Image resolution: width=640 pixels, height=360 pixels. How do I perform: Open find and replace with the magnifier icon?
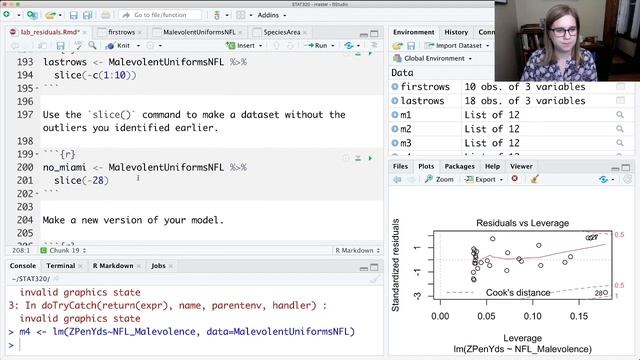(x=92, y=45)
